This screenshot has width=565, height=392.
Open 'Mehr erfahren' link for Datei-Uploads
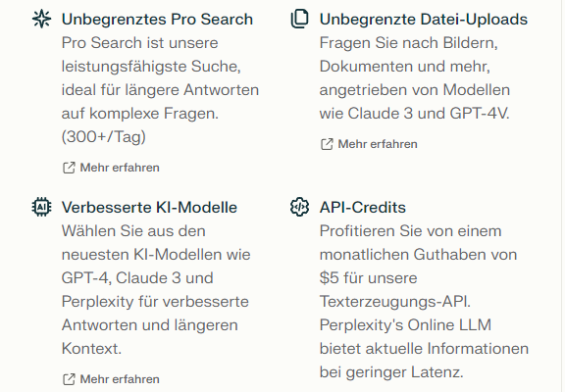(378, 144)
